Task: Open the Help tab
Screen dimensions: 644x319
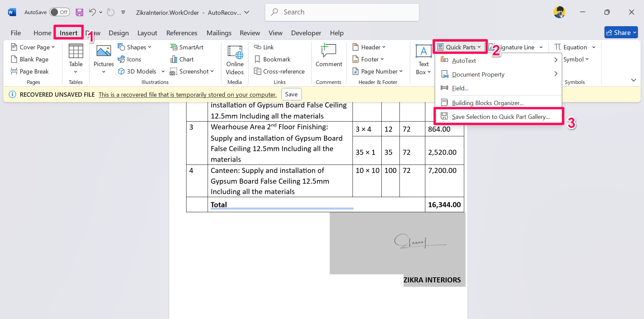Action: [x=337, y=33]
